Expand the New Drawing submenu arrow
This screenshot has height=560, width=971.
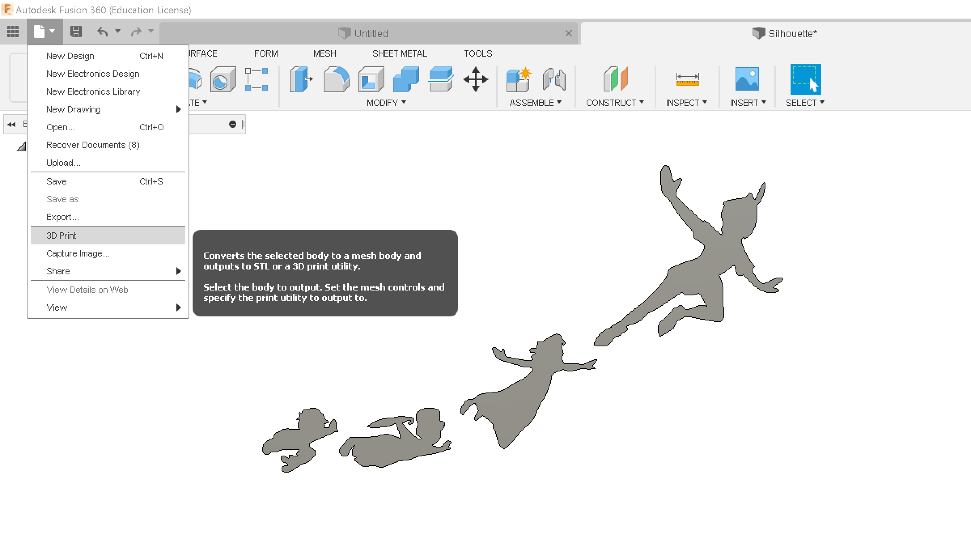point(178,109)
